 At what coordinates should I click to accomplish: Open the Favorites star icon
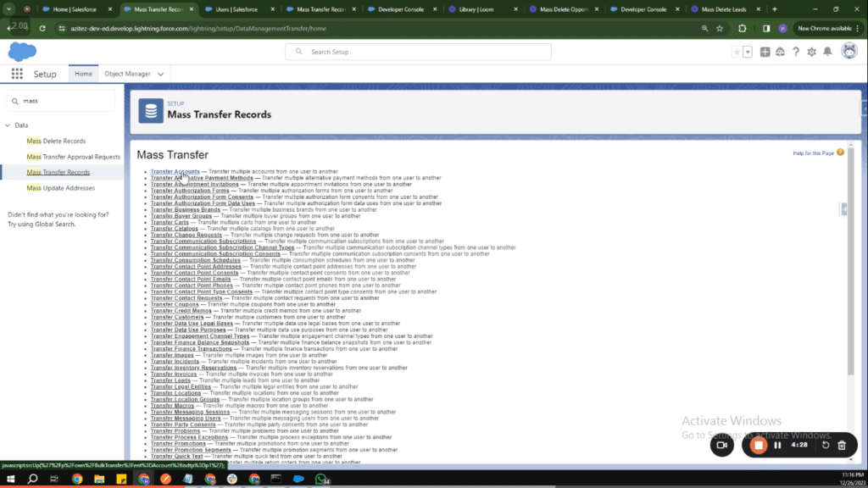pyautogui.click(x=737, y=52)
